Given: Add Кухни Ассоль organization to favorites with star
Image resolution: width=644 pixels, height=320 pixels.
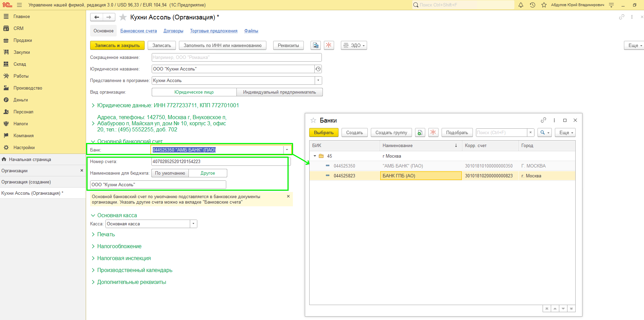Looking at the screenshot, I should tap(123, 17).
